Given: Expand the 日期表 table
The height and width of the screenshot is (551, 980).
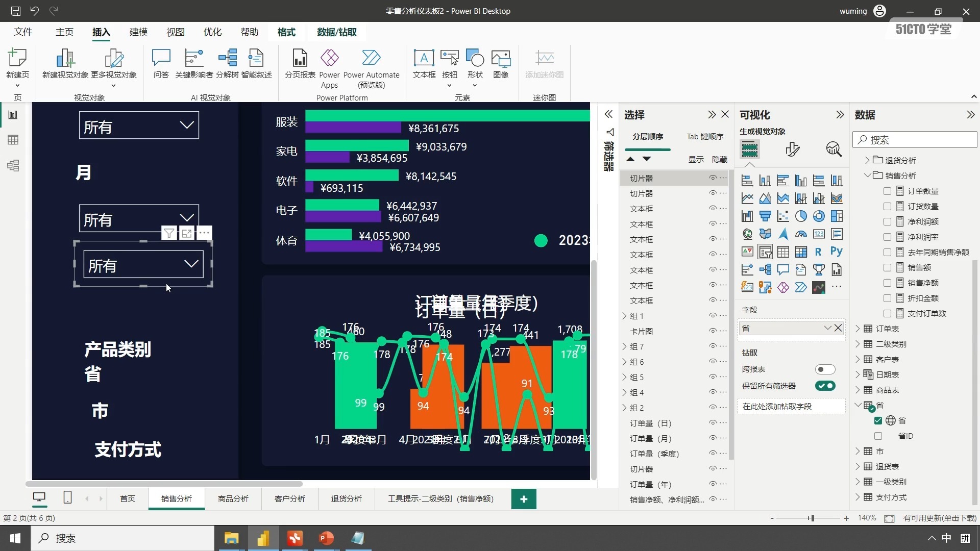Looking at the screenshot, I should 857,374.
